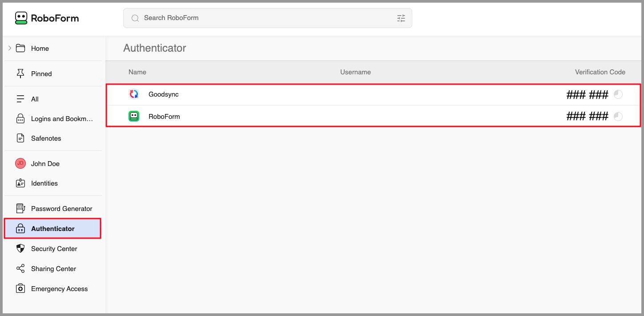Sort by Name column header
644x316 pixels.
pyautogui.click(x=137, y=72)
